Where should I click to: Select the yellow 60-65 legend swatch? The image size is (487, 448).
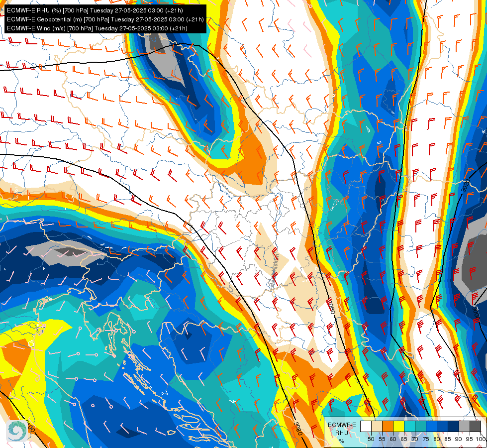(398, 427)
